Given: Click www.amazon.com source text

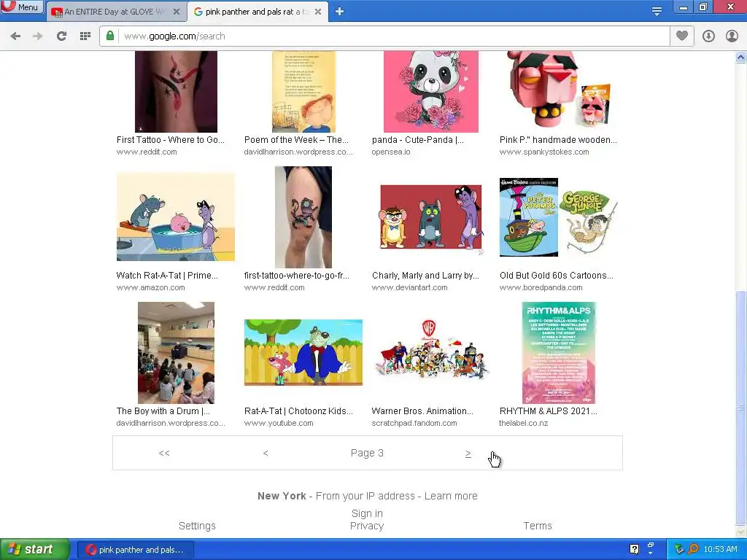Looking at the screenshot, I should (150, 287).
